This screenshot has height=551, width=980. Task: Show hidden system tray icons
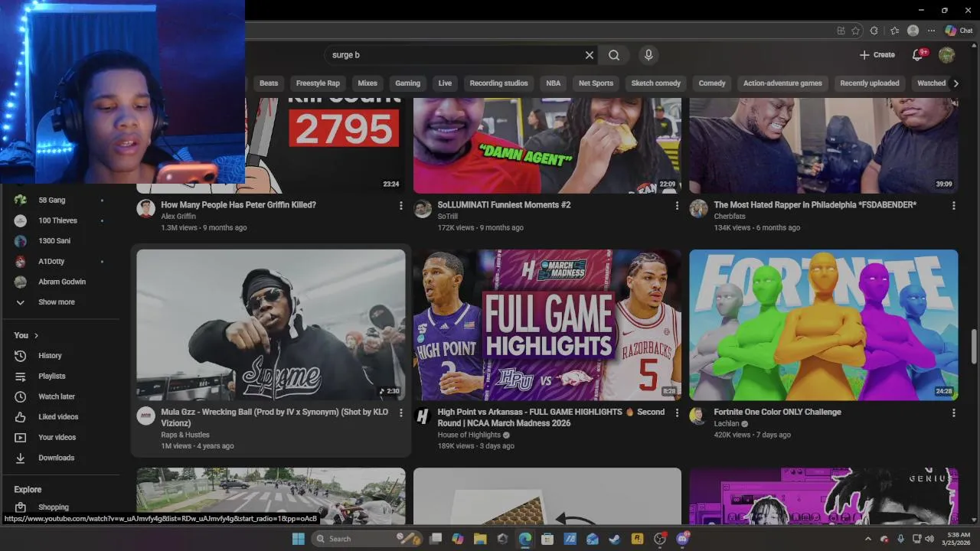pos(868,539)
